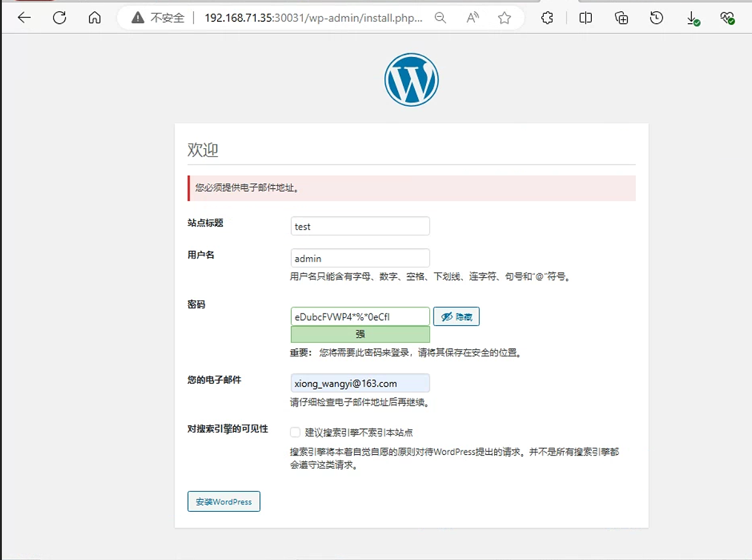Click the 重要 password save reminder text

[406, 352]
